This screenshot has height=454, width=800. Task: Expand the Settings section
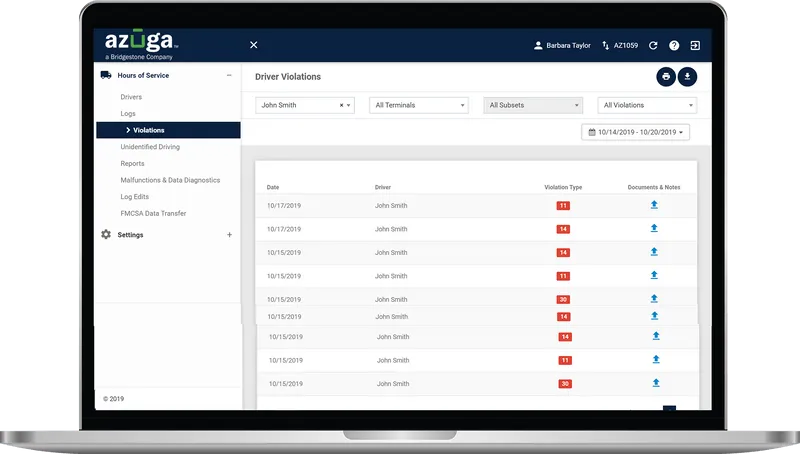229,235
